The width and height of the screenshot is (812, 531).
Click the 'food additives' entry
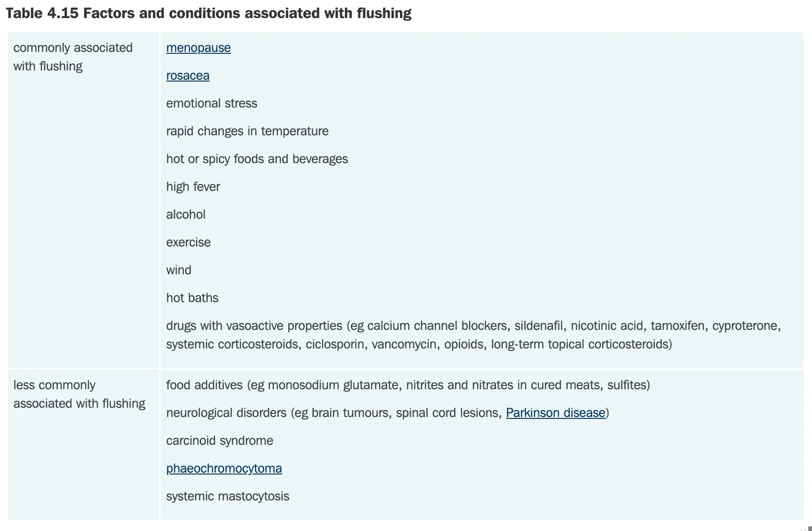click(x=408, y=385)
